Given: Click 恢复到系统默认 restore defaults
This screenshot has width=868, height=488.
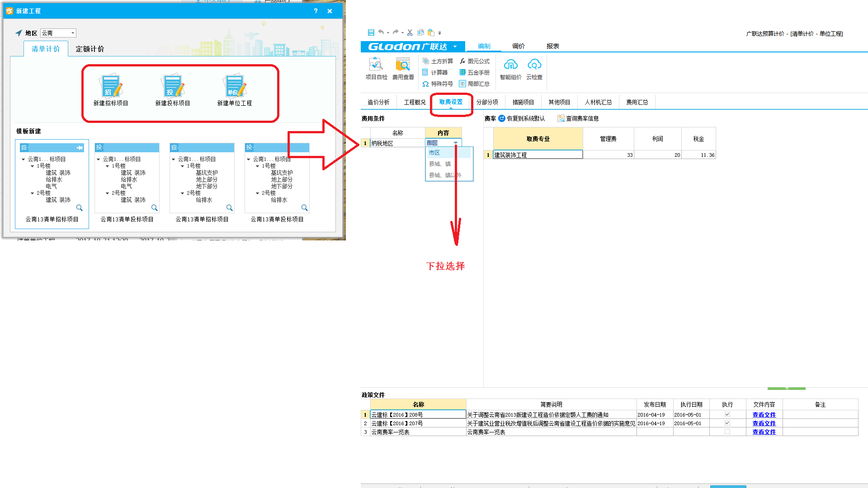Looking at the screenshot, I should point(522,118).
